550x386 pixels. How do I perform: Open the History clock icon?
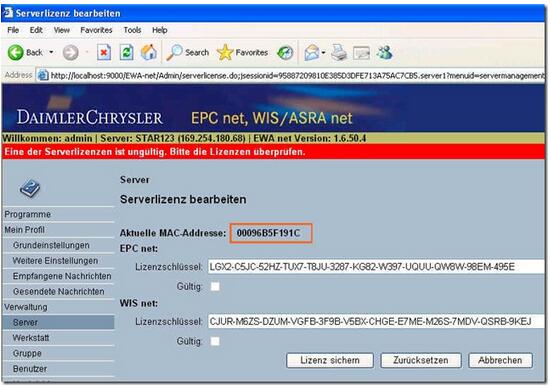(285, 53)
